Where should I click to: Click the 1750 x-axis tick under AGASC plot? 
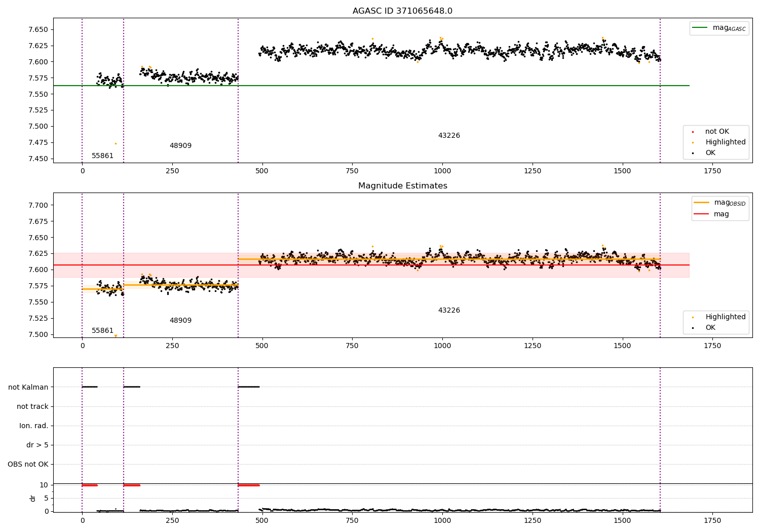[x=712, y=171]
